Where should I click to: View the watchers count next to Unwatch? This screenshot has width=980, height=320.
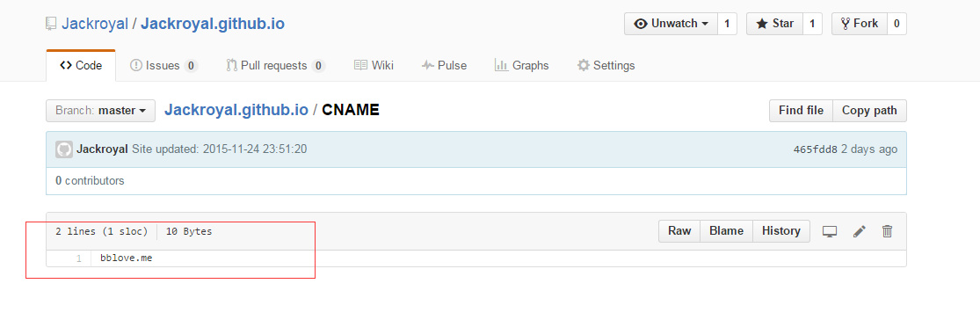[x=727, y=24]
